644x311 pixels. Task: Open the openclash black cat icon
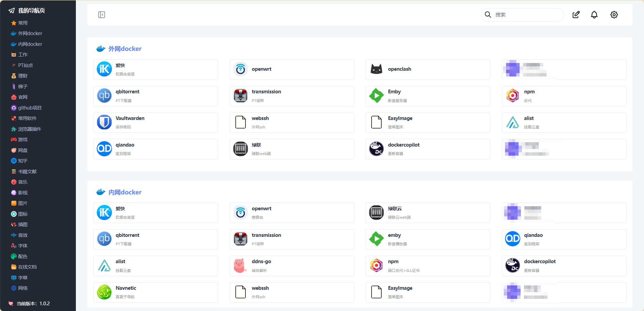point(376,69)
